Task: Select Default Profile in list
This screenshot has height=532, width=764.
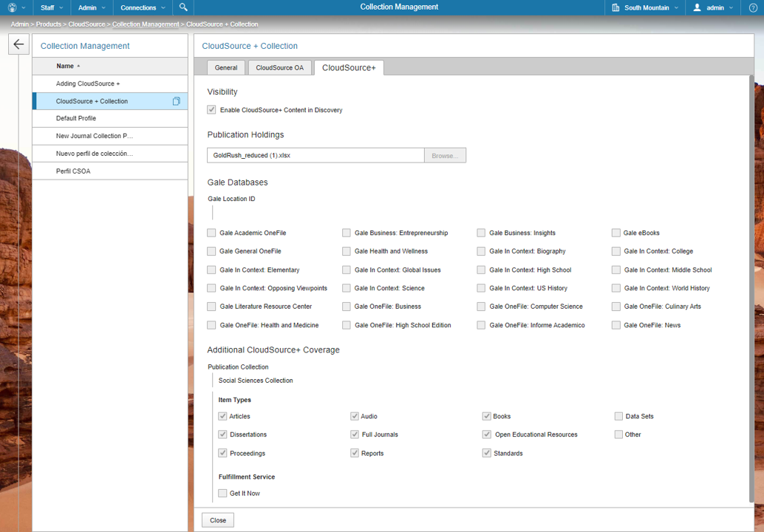Action: pyautogui.click(x=110, y=118)
